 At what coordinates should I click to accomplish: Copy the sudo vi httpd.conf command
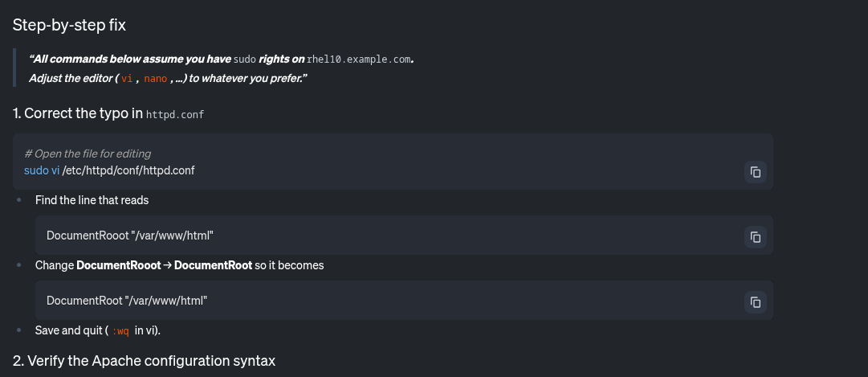pos(755,171)
